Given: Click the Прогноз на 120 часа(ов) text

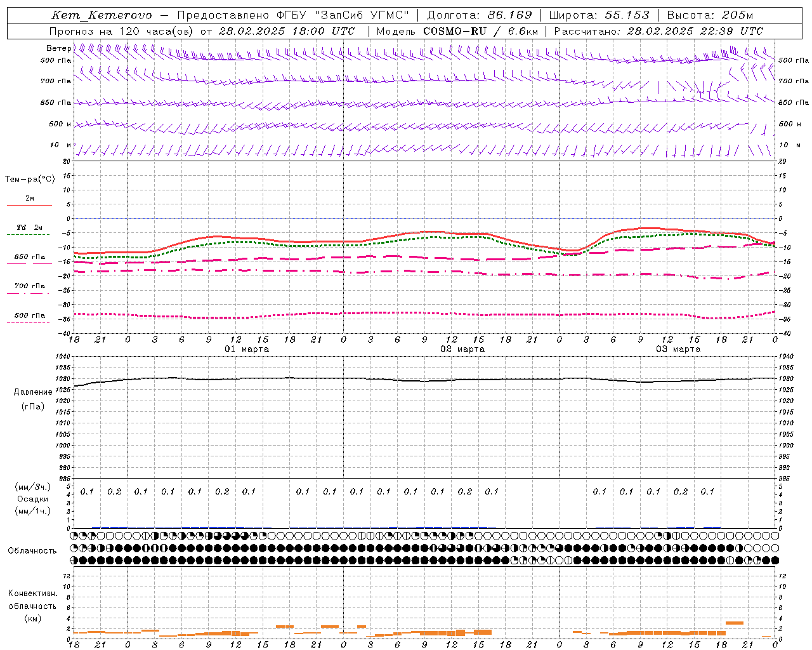Looking at the screenshot, I should click(122, 31).
